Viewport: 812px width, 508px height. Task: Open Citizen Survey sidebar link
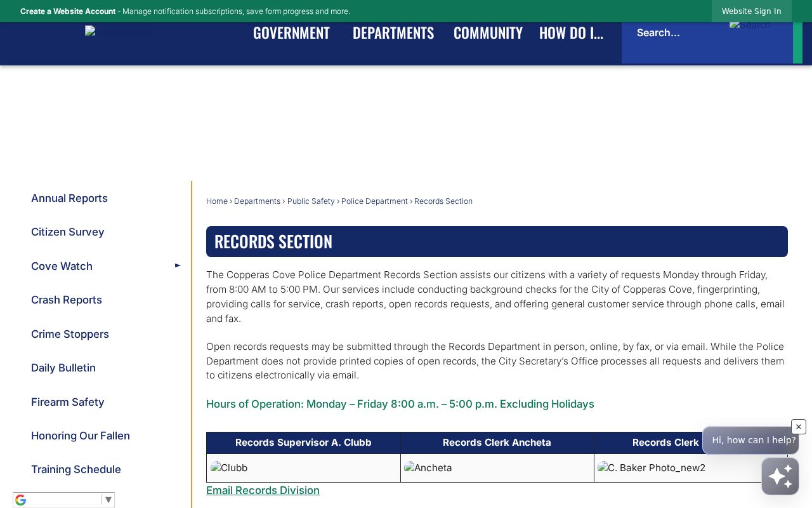[67, 232]
